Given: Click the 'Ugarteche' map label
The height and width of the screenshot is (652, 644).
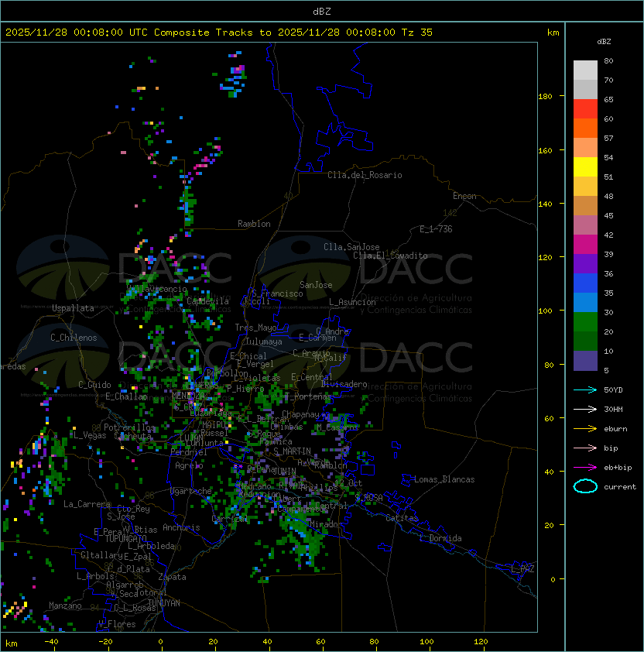Looking at the screenshot, I should (x=191, y=491).
